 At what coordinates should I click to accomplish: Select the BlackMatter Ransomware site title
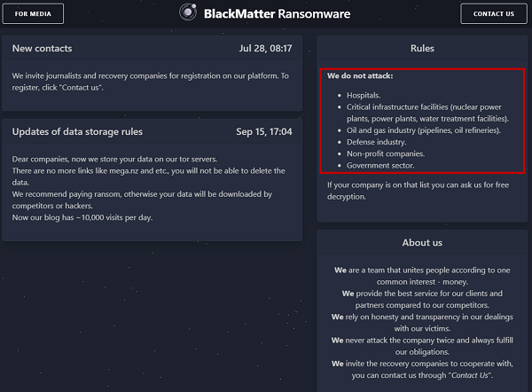[x=277, y=14]
